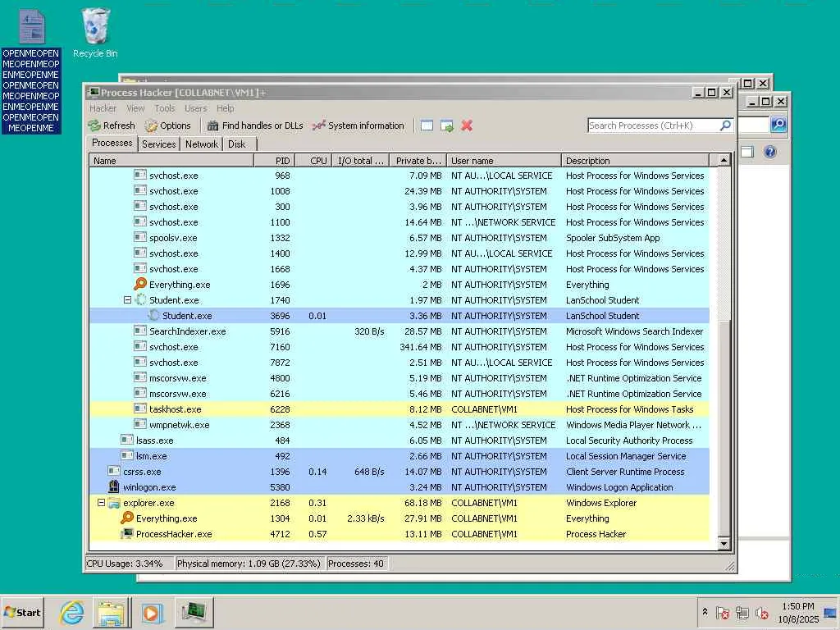Click the find window and thread icon
This screenshot has width=840, height=630.
click(x=447, y=126)
